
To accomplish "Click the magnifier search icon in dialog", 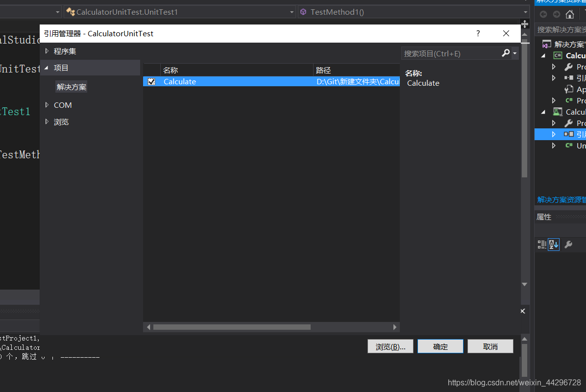I will (x=506, y=53).
